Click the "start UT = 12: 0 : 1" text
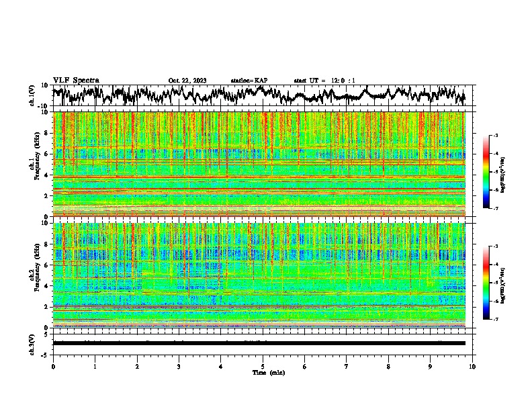The height and width of the screenshot is (411, 532). (324, 81)
